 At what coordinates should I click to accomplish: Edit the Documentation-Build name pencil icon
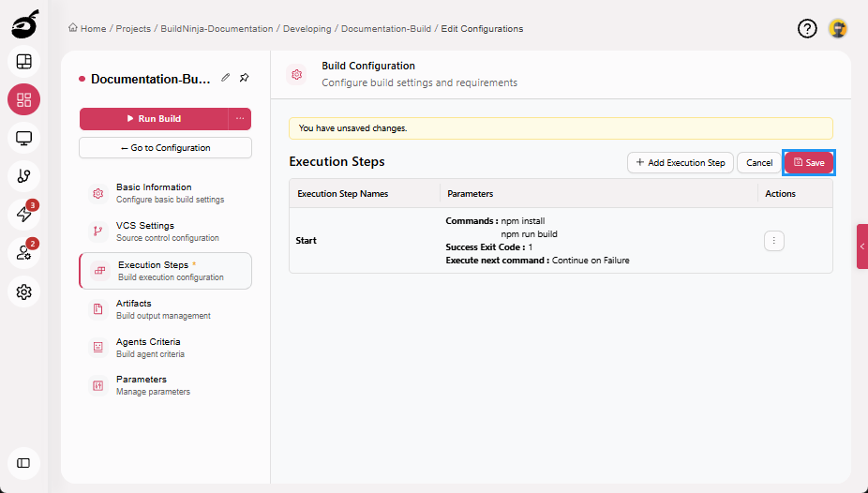(x=225, y=78)
